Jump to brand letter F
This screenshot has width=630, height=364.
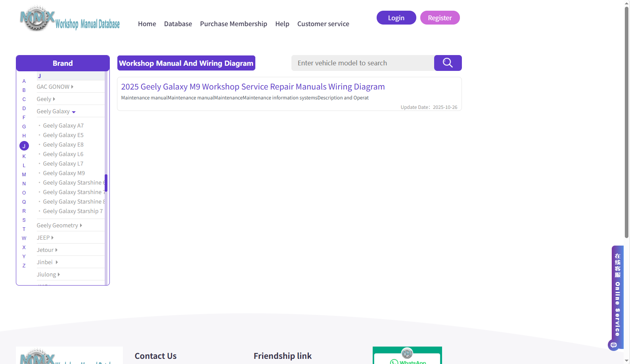pos(24,118)
